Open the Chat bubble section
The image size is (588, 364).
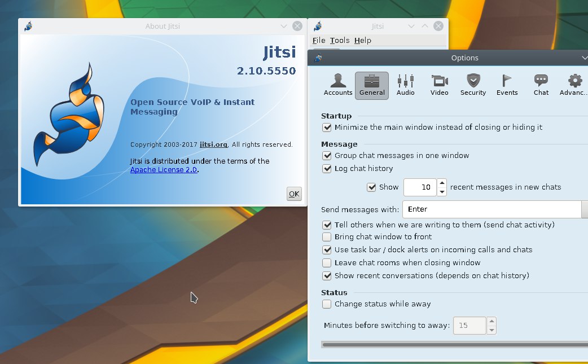[541, 85]
